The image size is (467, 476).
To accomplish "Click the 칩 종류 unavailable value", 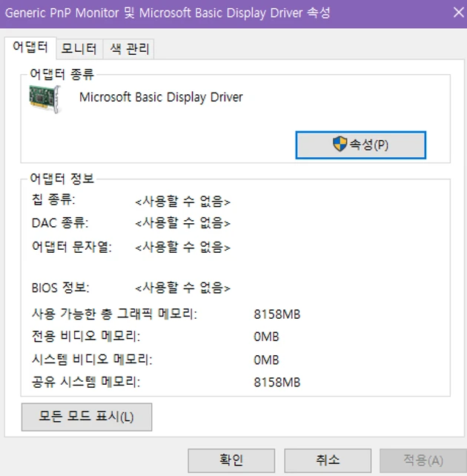I will pyautogui.click(x=182, y=201).
